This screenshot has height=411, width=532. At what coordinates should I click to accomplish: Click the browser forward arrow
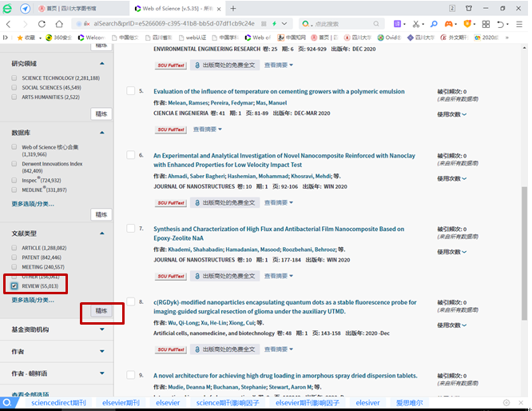pyautogui.click(x=25, y=24)
